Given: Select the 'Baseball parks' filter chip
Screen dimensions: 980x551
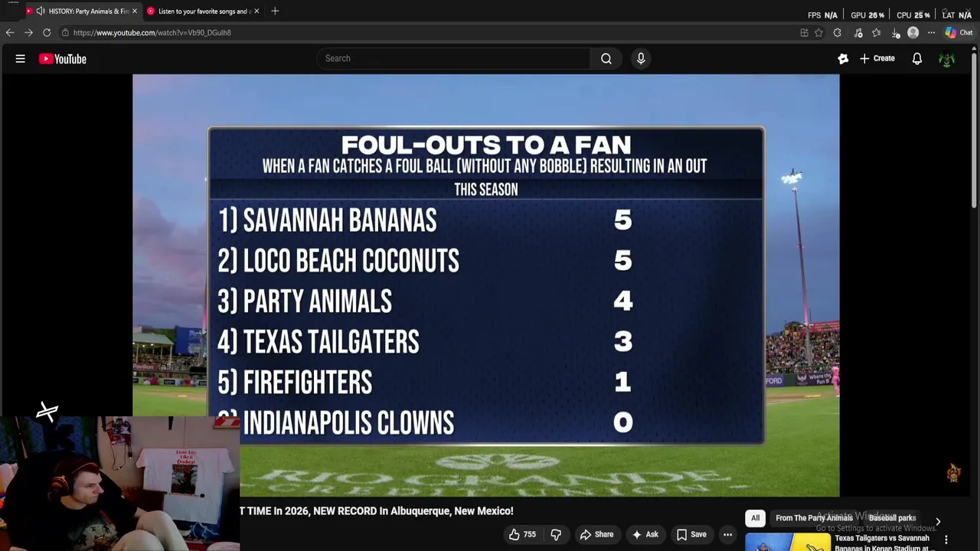Looking at the screenshot, I should point(892,518).
